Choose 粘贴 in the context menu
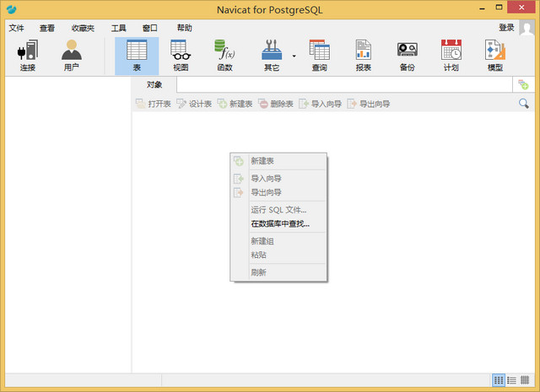Screen dimensions: 540x392 click(x=278, y=255)
